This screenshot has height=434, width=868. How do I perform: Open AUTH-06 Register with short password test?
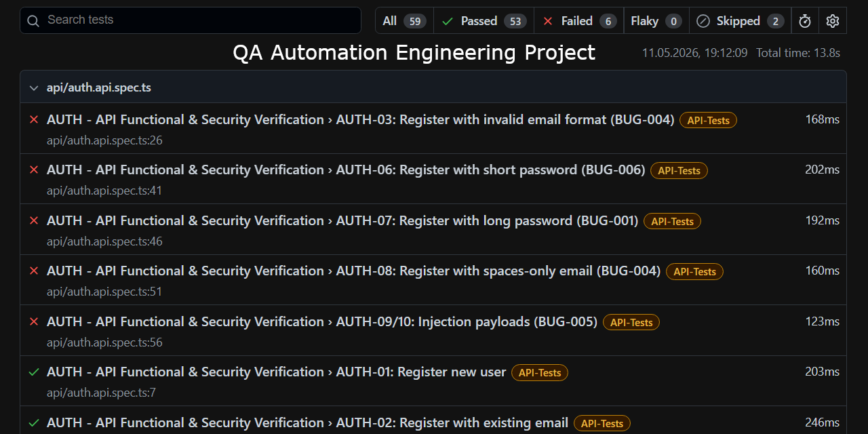click(346, 170)
